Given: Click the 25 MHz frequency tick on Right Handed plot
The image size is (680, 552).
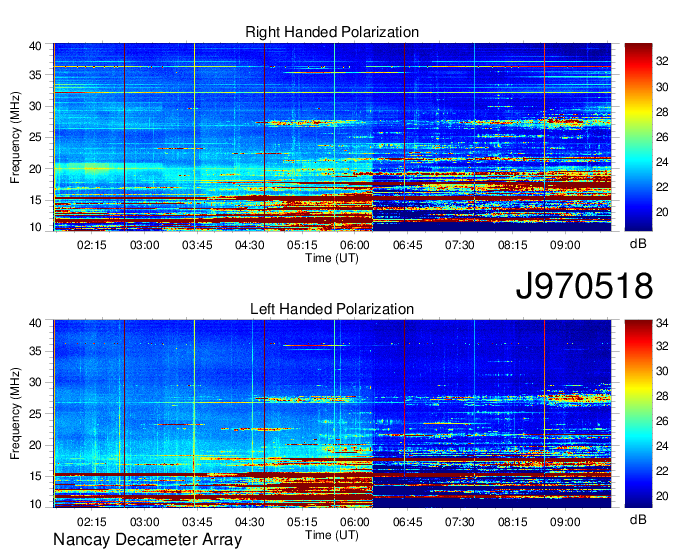Looking at the screenshot, I should 36,137.
